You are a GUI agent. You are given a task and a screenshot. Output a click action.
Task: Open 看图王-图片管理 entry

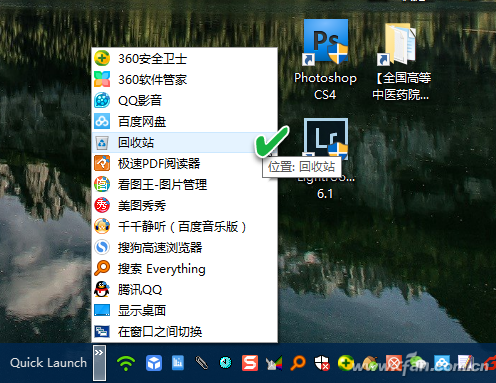(184, 185)
